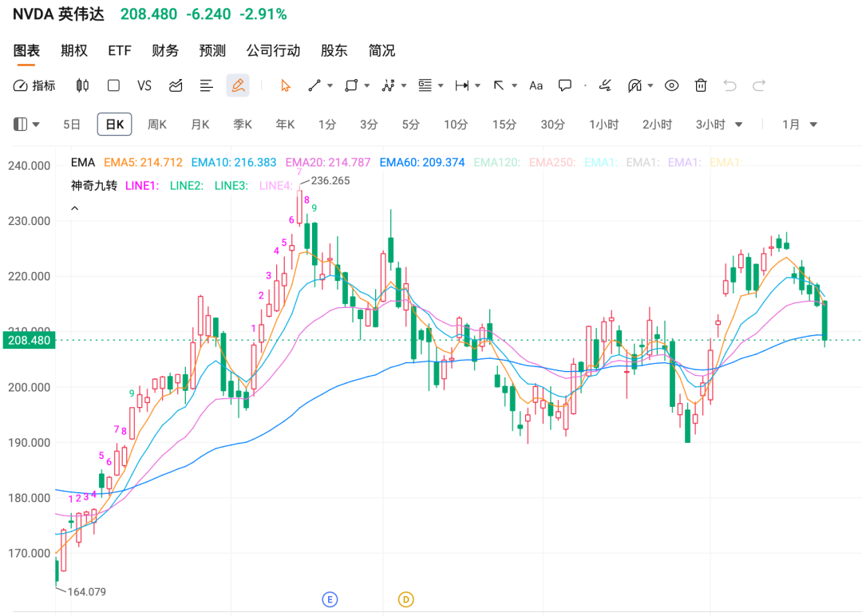This screenshot has height=616, width=862.
Task: Select the 年K yearly timeframe
Action: [x=285, y=124]
